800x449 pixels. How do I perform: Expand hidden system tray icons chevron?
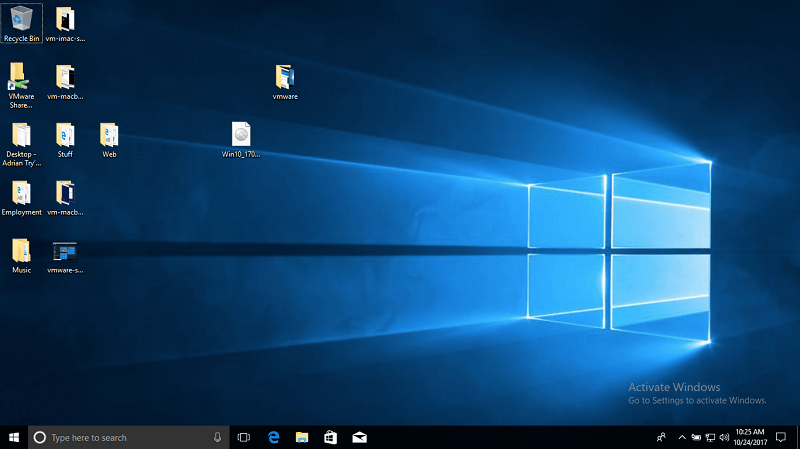pos(682,437)
